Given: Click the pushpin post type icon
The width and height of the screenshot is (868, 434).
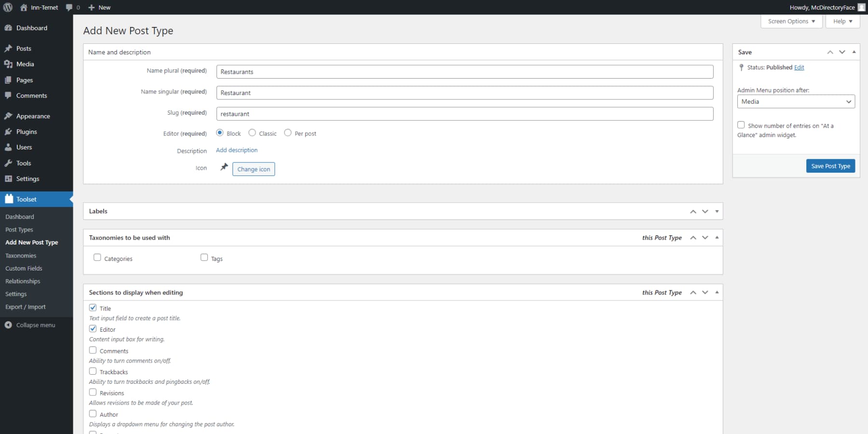Looking at the screenshot, I should point(223,168).
